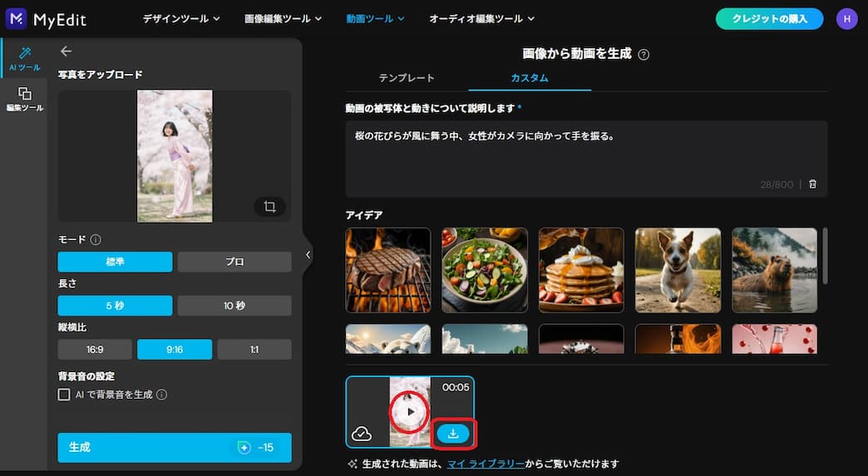Collapse the left settings panel
The width and height of the screenshot is (868, 476).
(308, 255)
